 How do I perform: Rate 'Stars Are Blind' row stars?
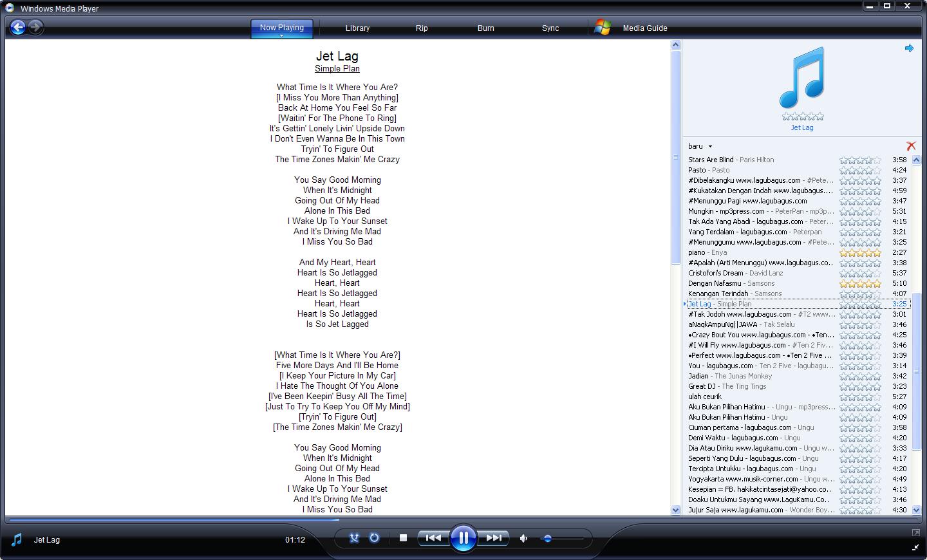(860, 160)
